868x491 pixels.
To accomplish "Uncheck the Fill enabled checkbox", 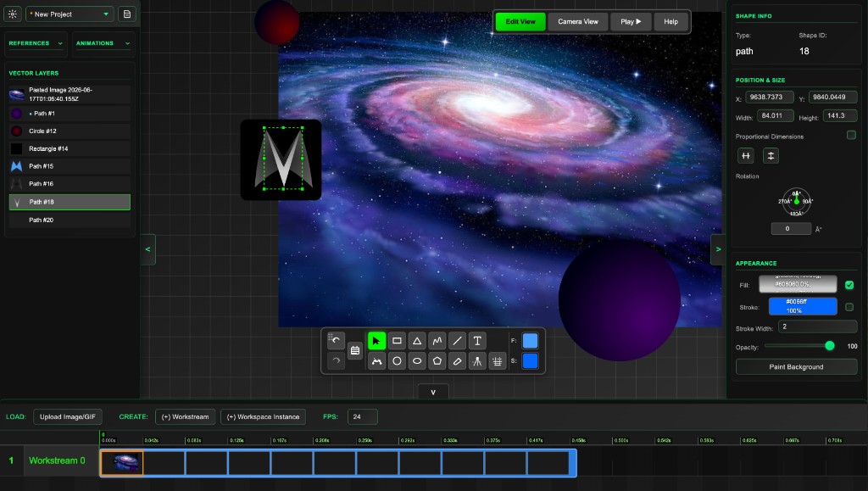I will pyautogui.click(x=849, y=285).
